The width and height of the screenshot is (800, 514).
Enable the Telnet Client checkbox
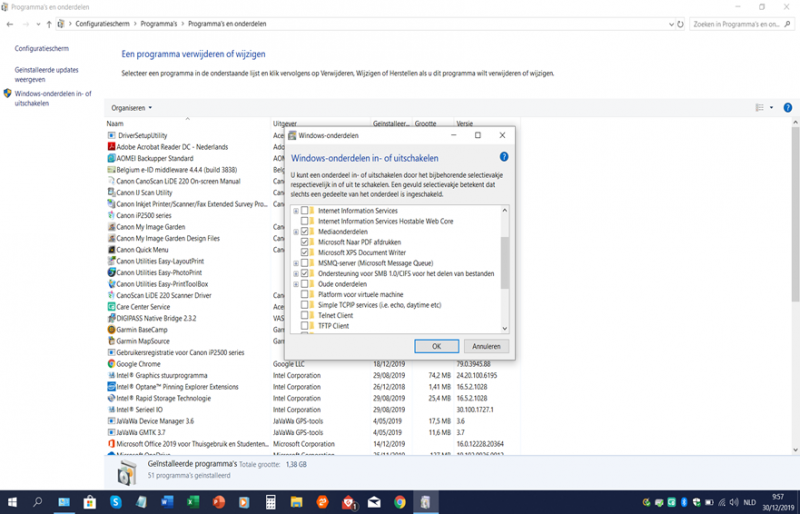305,315
